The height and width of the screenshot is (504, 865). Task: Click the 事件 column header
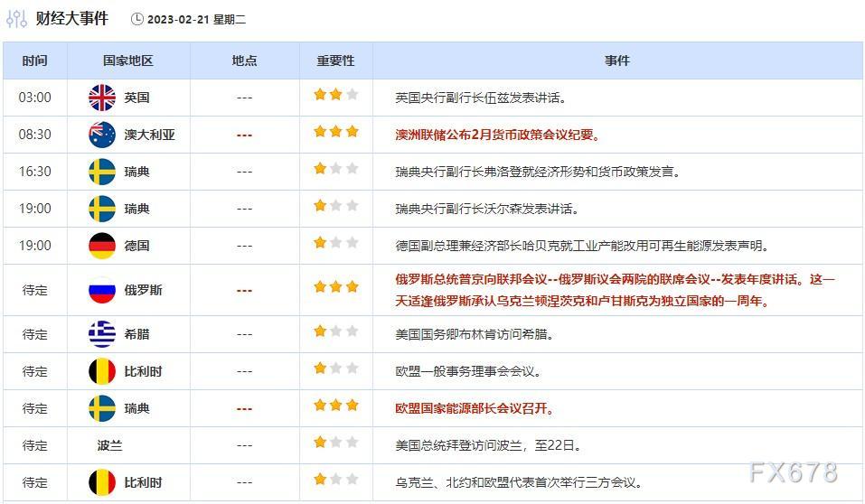click(617, 61)
